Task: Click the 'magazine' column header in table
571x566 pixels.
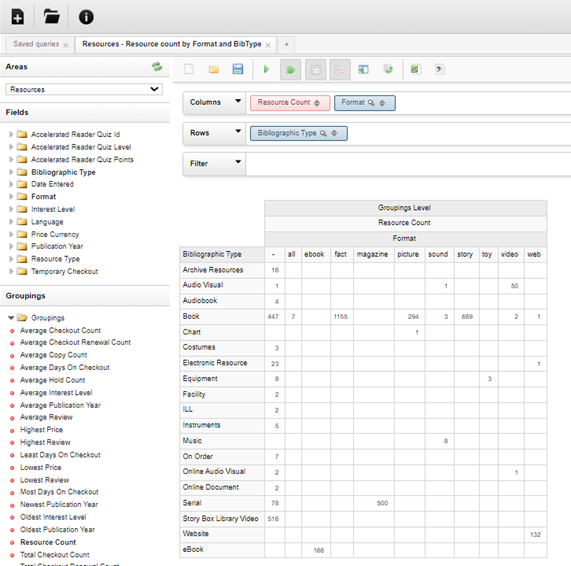Action: (373, 254)
